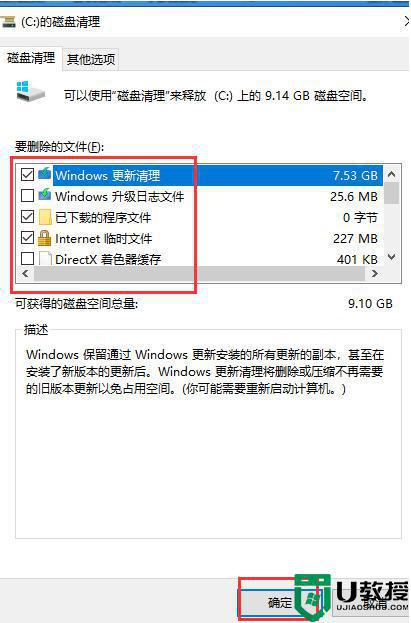Click the DirectX 着色器缓存 file icon
The height and width of the screenshot is (623, 411).
pyautogui.click(x=45, y=259)
